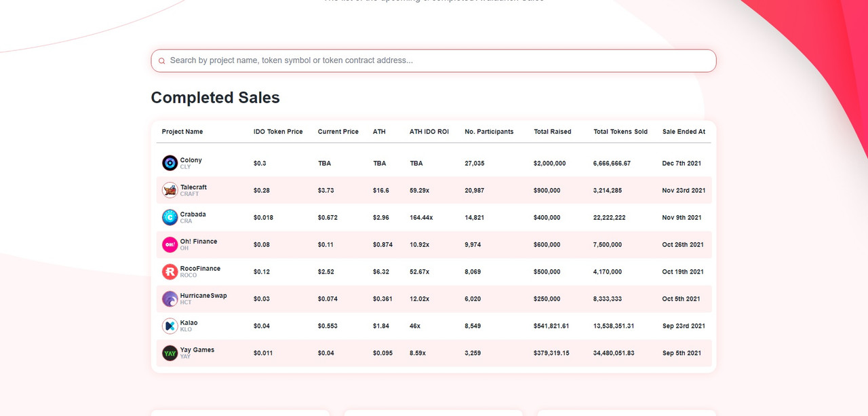
Task: Open the Talecraft project logo
Action: coord(170,190)
